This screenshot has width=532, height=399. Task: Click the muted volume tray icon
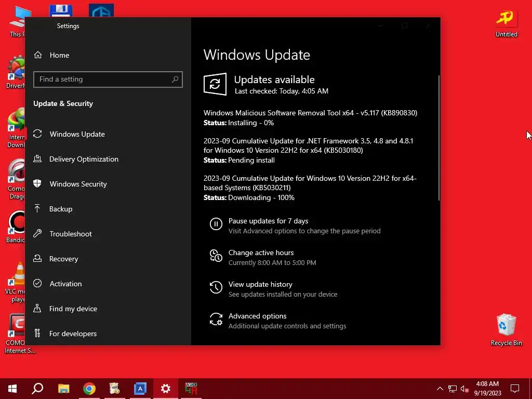(x=464, y=389)
